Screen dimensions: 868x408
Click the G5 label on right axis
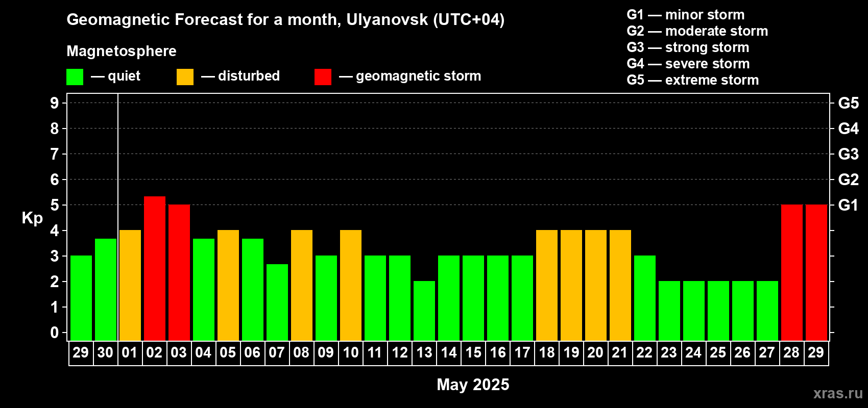click(x=848, y=103)
